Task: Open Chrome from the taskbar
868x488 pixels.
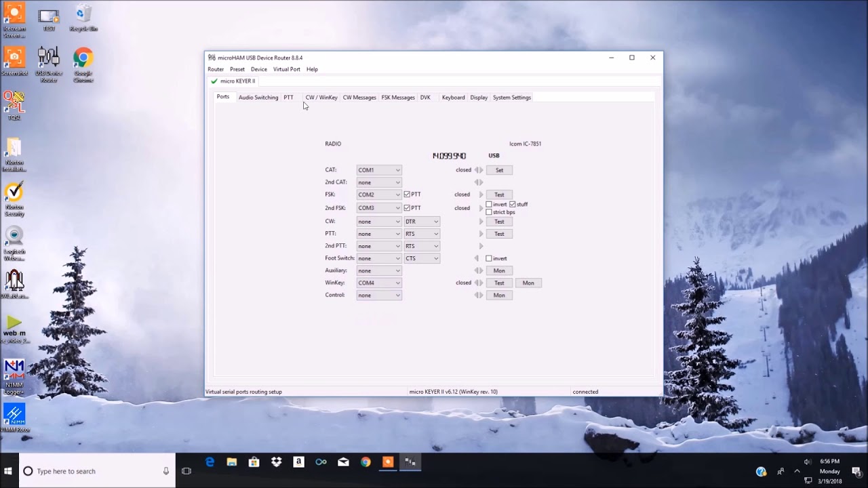Action: point(366,462)
